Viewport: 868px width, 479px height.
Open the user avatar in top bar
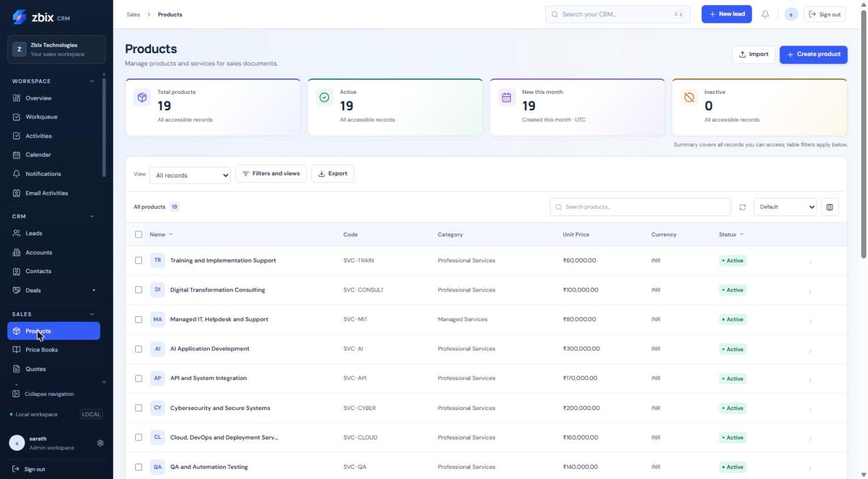791,14
